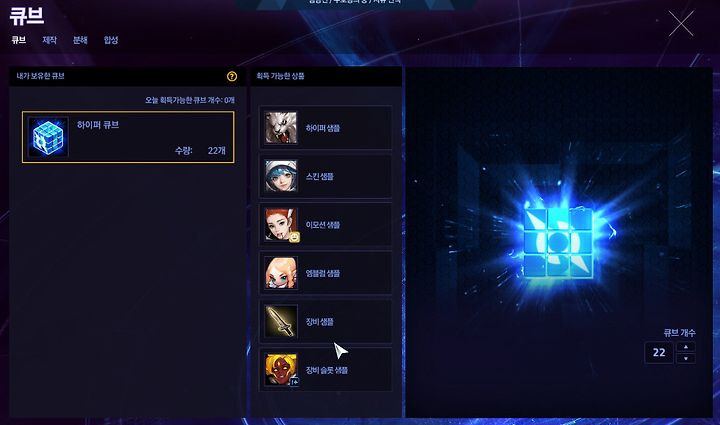The height and width of the screenshot is (425, 720).
Task: Select the golden mask 장비 슬롯 샘플 icon
Action: pyautogui.click(x=281, y=369)
